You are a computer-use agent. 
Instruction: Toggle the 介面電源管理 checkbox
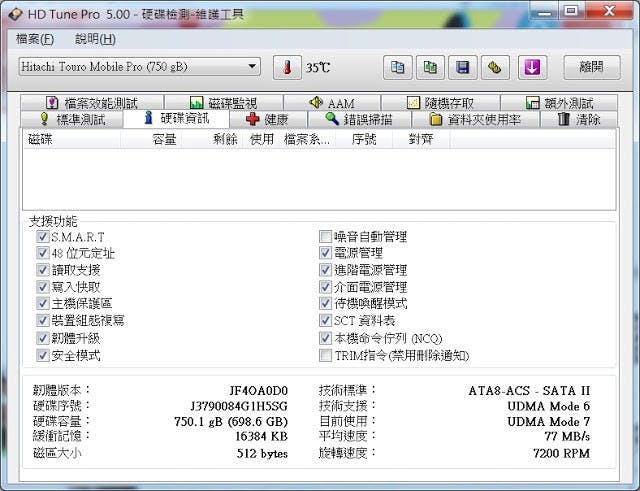(x=325, y=287)
